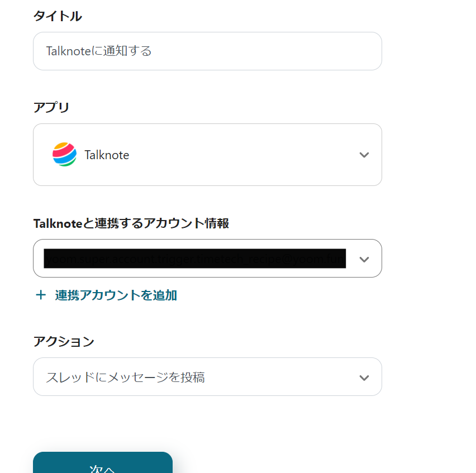Place cursor after Talknoteに通知する text

(x=152, y=51)
